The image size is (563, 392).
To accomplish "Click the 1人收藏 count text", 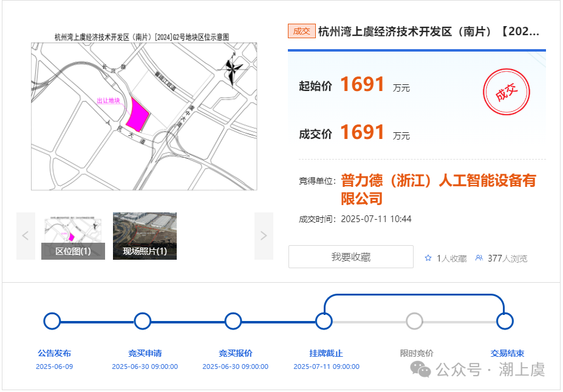I will (x=452, y=259).
